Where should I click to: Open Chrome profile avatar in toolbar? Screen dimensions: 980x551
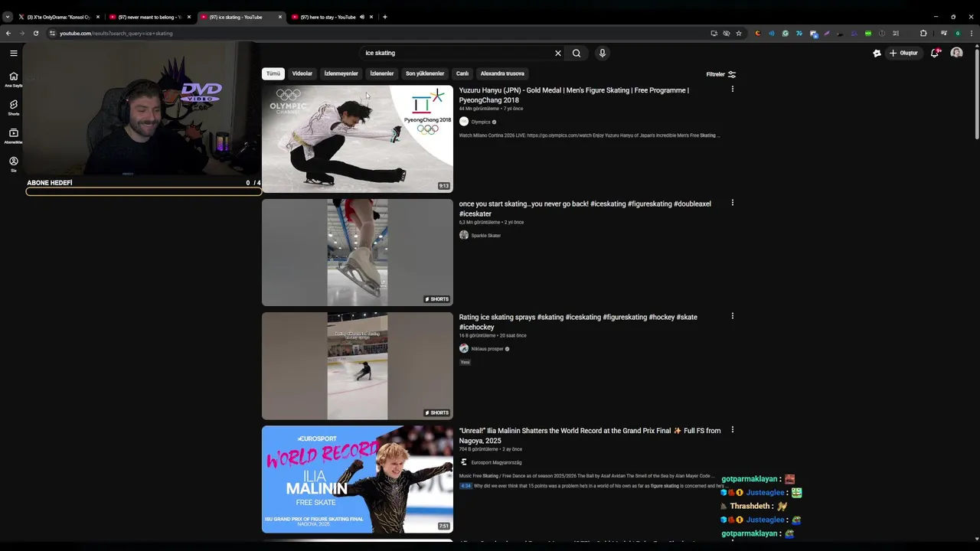[957, 33]
